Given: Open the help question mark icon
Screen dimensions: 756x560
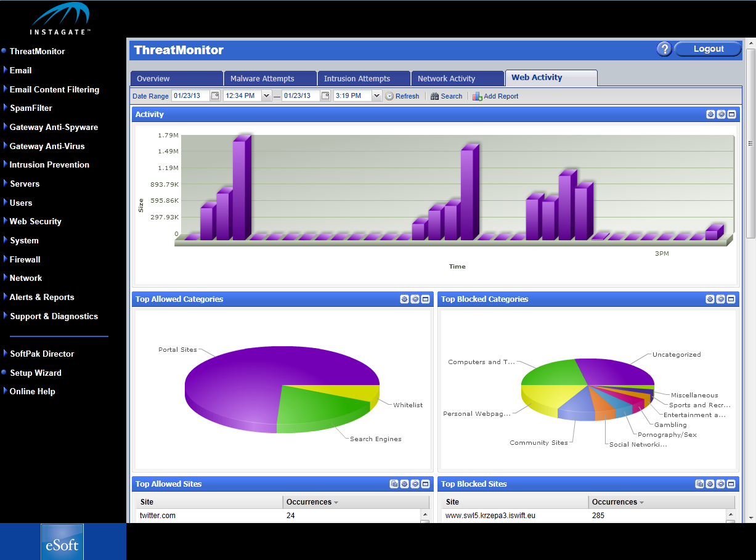Looking at the screenshot, I should click(x=664, y=49).
